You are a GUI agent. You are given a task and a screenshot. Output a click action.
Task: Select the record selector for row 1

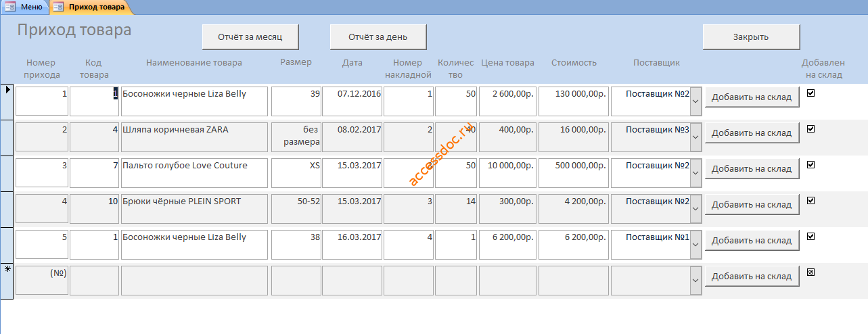click(7, 101)
